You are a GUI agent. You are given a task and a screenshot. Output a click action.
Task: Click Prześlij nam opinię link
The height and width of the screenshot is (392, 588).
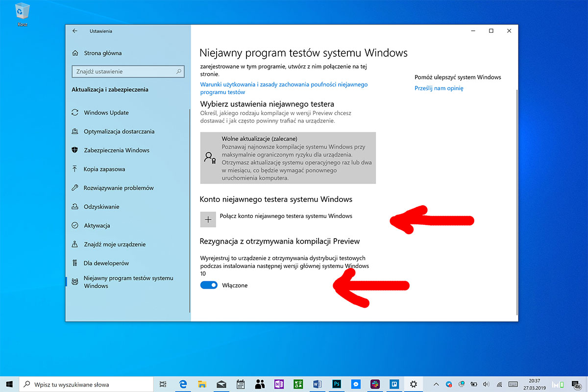(x=439, y=88)
